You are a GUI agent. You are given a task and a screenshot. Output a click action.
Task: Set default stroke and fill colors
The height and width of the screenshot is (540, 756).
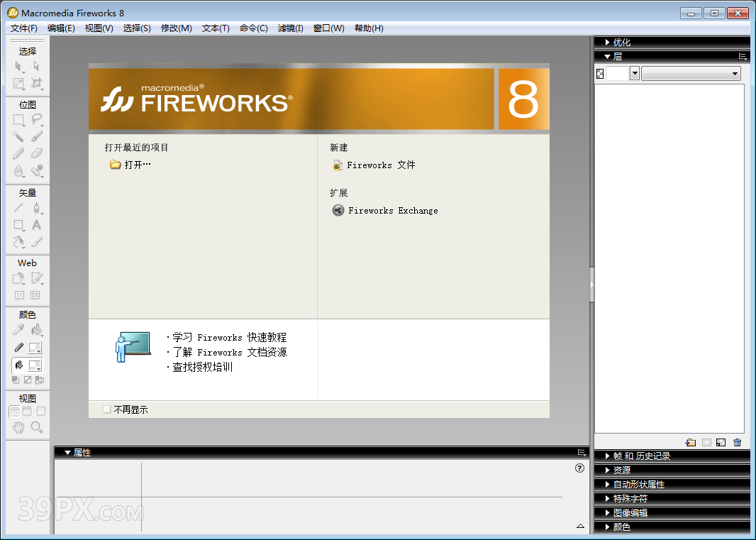[x=16, y=380]
